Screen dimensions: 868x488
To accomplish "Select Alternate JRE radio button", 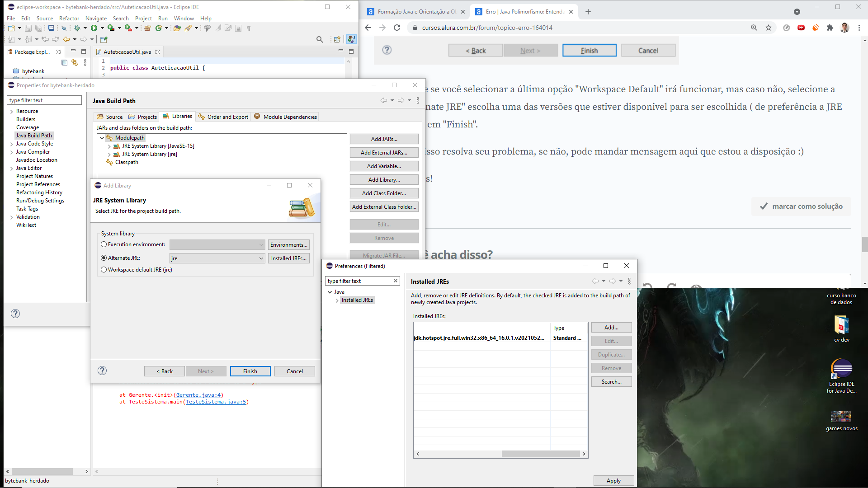I will point(104,258).
